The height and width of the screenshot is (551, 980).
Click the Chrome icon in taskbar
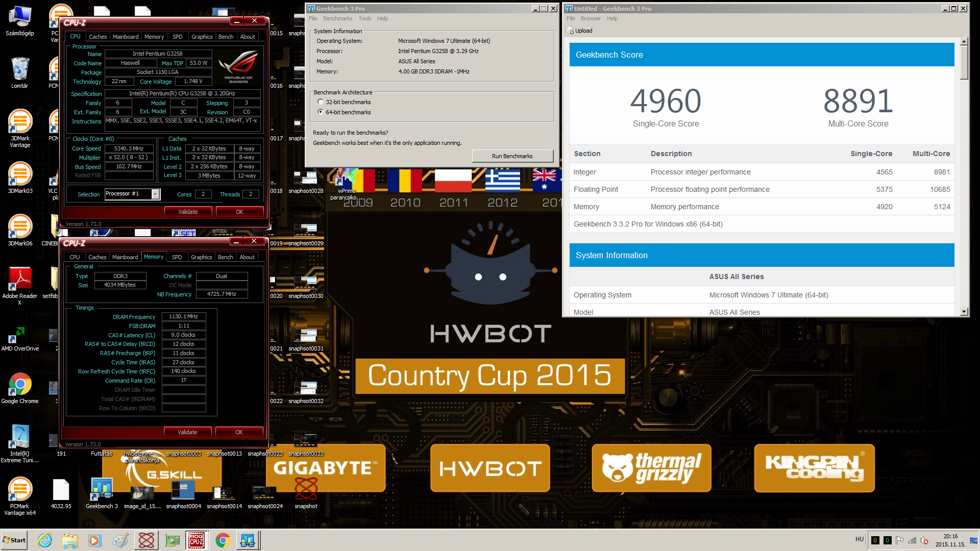point(223,540)
